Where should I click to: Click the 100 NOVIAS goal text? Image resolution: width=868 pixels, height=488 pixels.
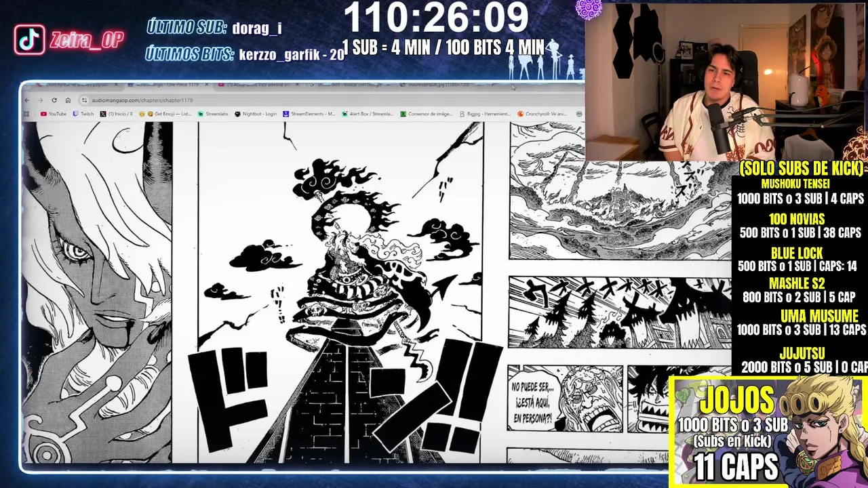point(797,219)
